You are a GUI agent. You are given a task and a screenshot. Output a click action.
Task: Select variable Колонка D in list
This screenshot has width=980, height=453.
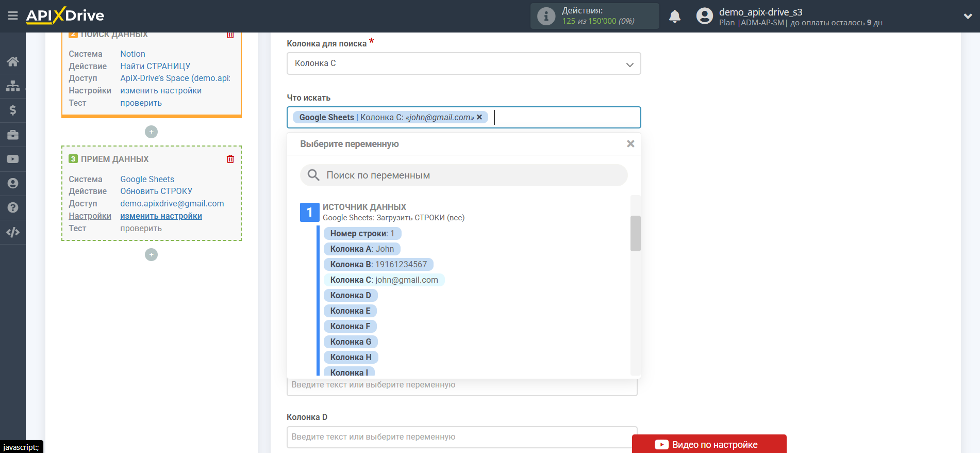point(351,295)
